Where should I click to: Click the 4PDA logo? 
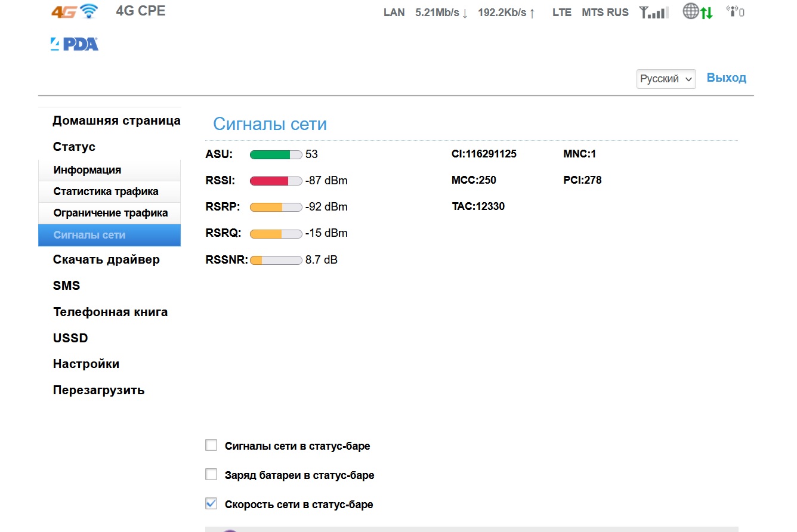click(75, 44)
